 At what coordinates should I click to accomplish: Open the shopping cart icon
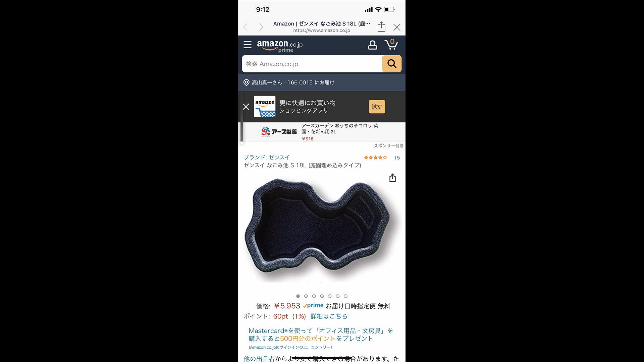point(391,44)
